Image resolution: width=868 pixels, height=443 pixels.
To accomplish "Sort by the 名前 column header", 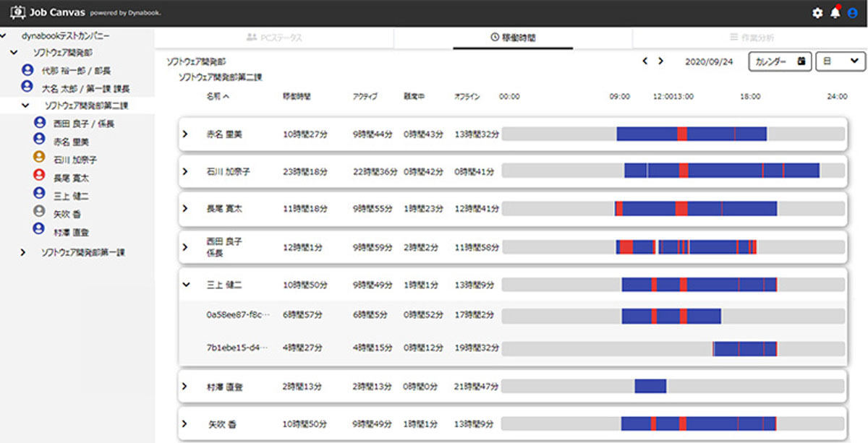I will tap(218, 96).
